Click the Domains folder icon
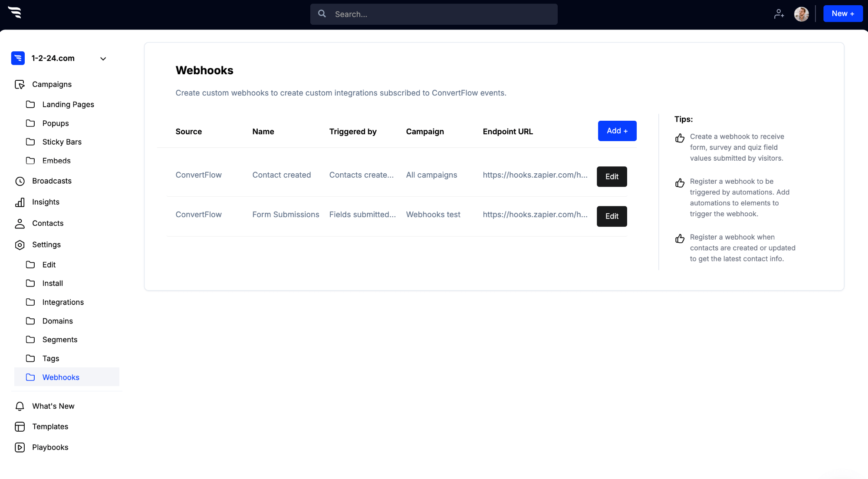 (30, 321)
